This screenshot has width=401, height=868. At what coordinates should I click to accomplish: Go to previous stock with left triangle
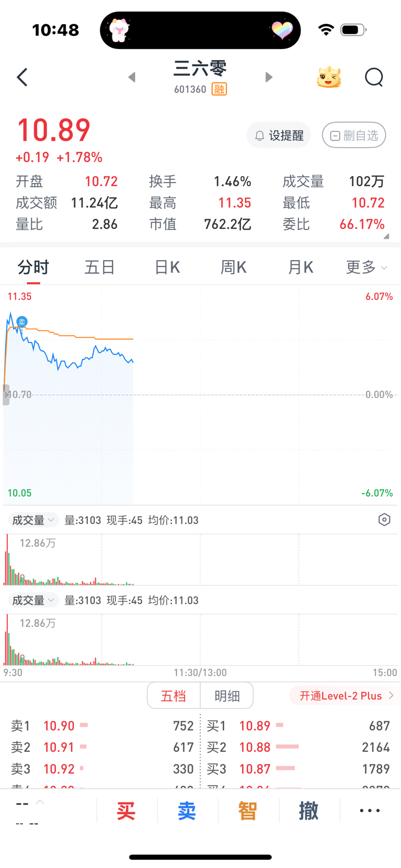pyautogui.click(x=132, y=77)
